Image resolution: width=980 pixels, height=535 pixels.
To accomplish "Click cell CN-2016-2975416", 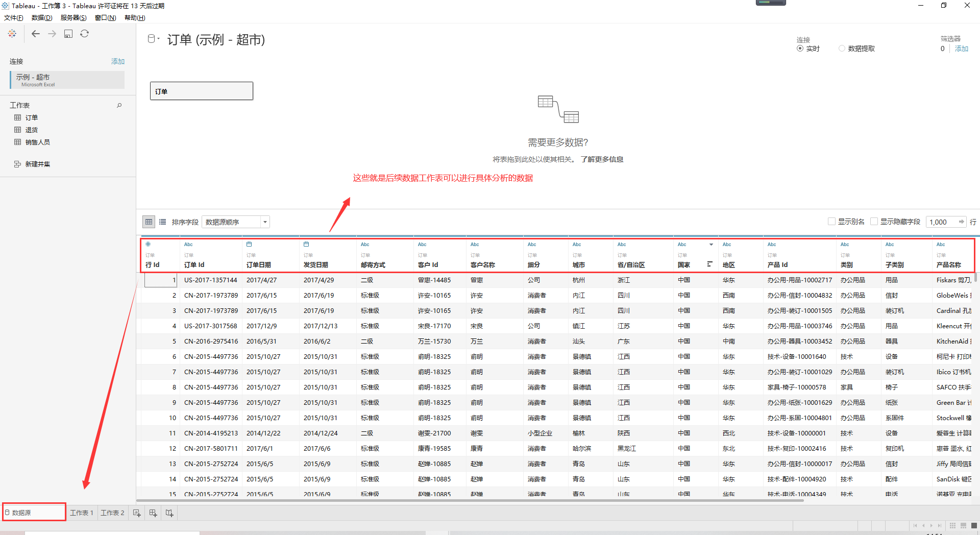I will (211, 341).
